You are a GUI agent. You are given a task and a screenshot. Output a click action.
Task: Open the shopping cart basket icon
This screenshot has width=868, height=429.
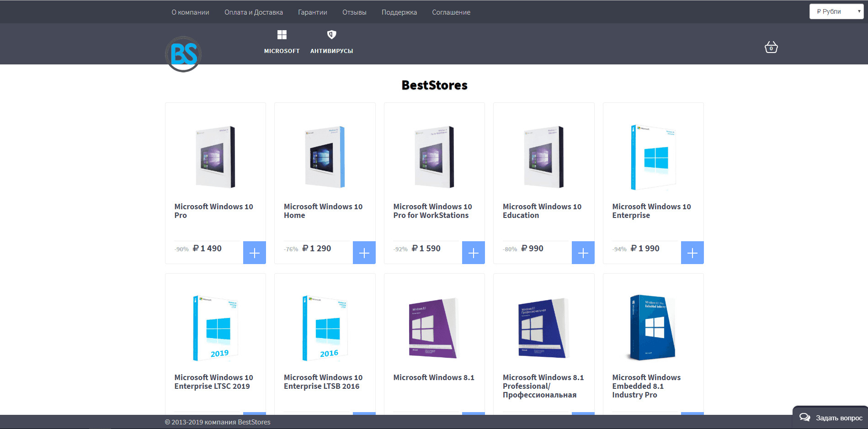point(771,48)
